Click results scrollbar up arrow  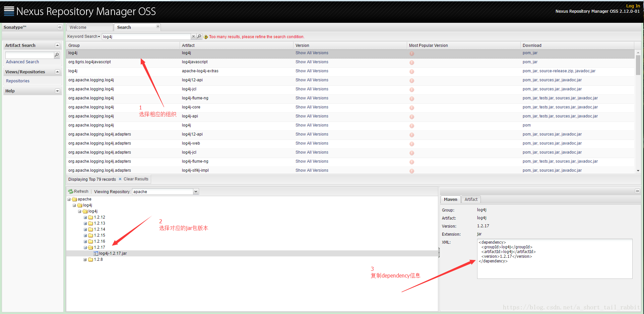pyautogui.click(x=638, y=53)
